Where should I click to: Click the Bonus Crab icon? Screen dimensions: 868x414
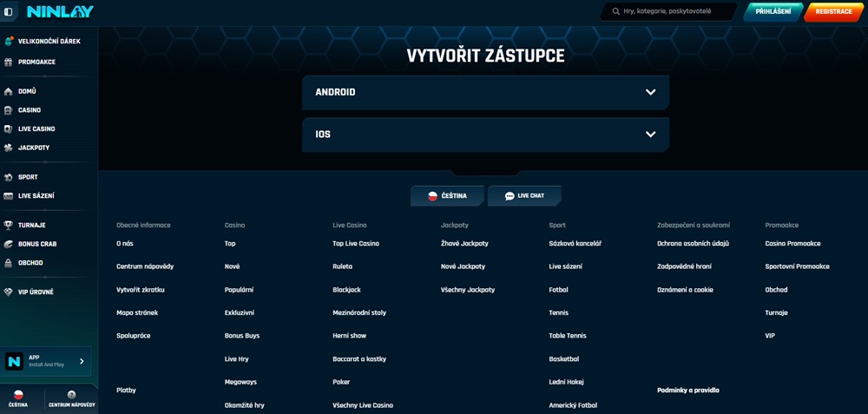pos(8,244)
